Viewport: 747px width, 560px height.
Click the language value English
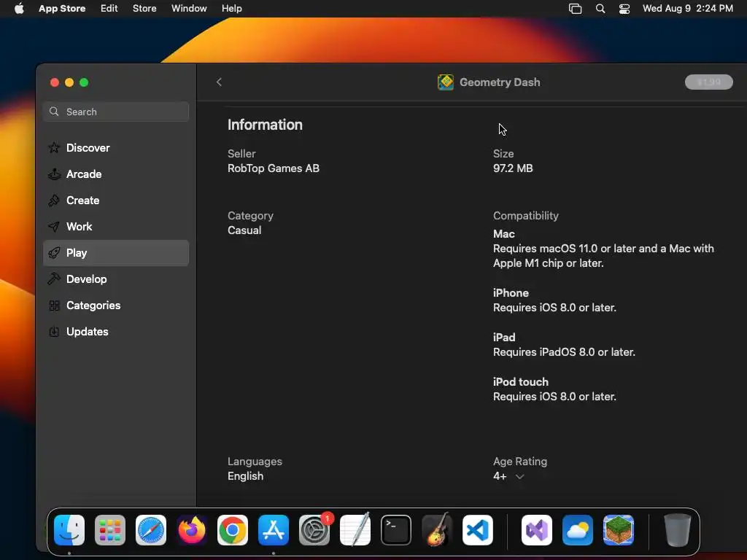pyautogui.click(x=245, y=476)
